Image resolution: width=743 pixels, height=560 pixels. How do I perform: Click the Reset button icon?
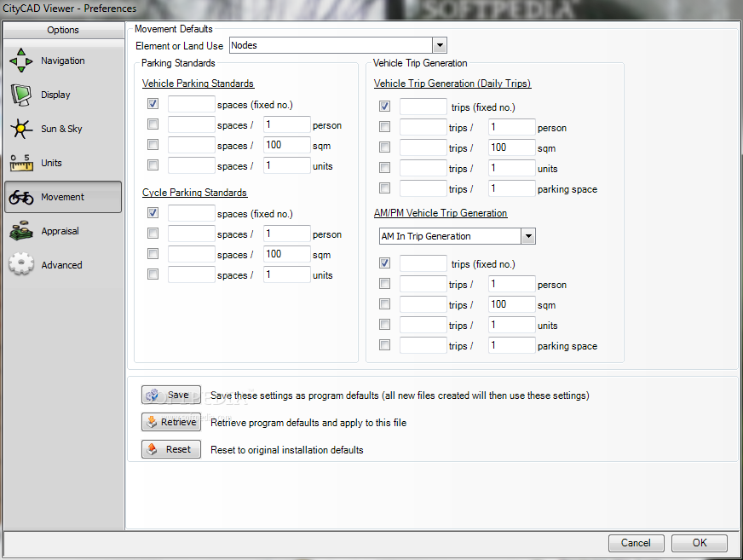click(152, 449)
